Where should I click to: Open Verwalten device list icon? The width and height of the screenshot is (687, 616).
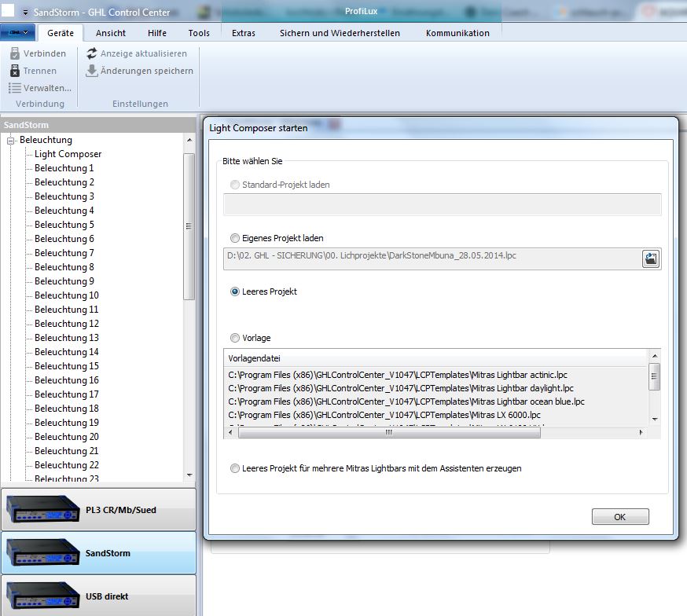tap(15, 88)
